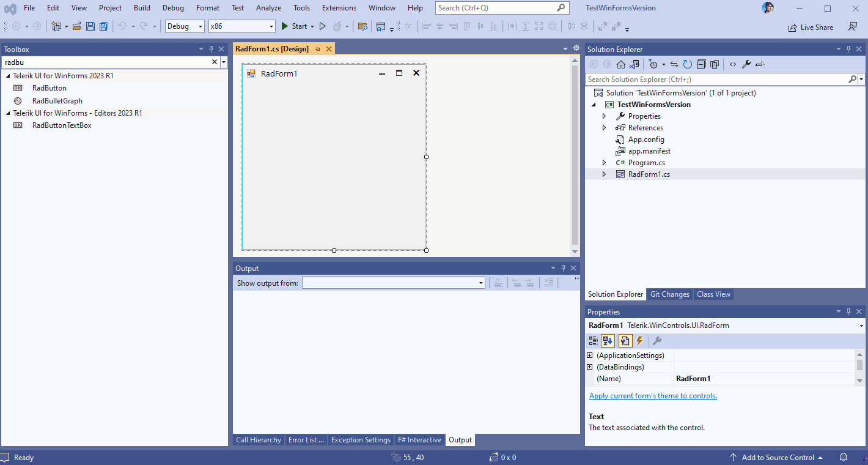Switch to the Git Changes tab
This screenshot has width=868, height=465.
click(x=669, y=294)
